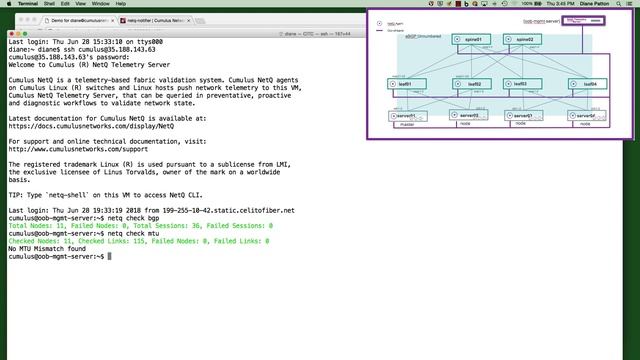
Task: Open the Terminal application menu
Action: (28, 4)
